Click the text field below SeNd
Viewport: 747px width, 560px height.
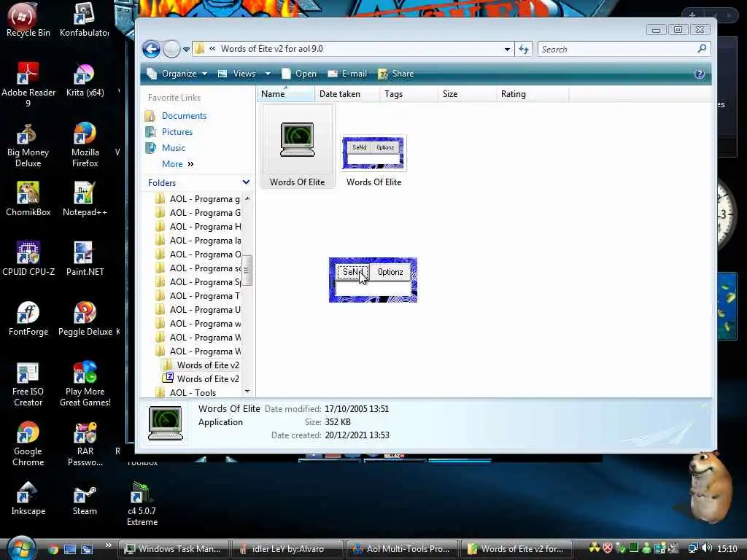click(373, 287)
